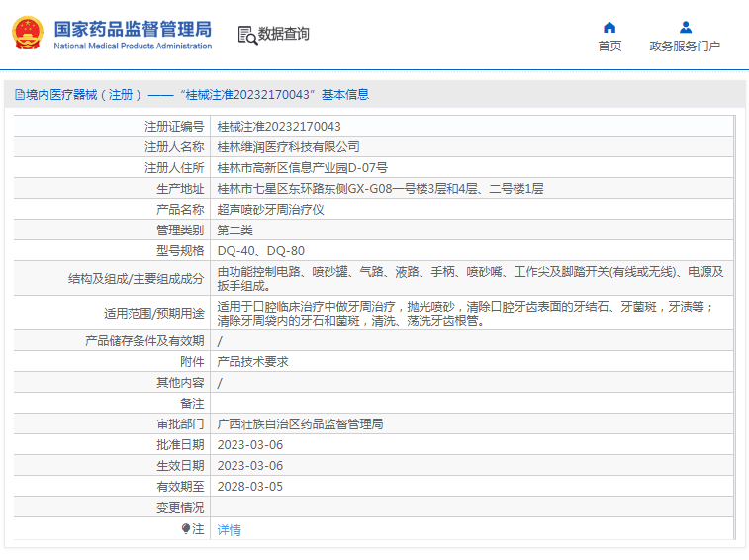
Task: Select 广西壮族自治区药品监督管理局 approval department
Action: 300,423
